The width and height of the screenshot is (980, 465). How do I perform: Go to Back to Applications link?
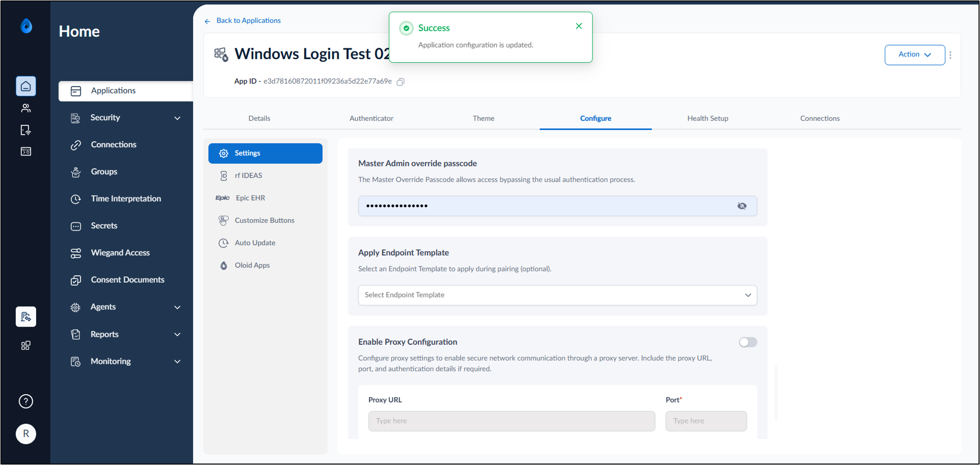pos(249,21)
